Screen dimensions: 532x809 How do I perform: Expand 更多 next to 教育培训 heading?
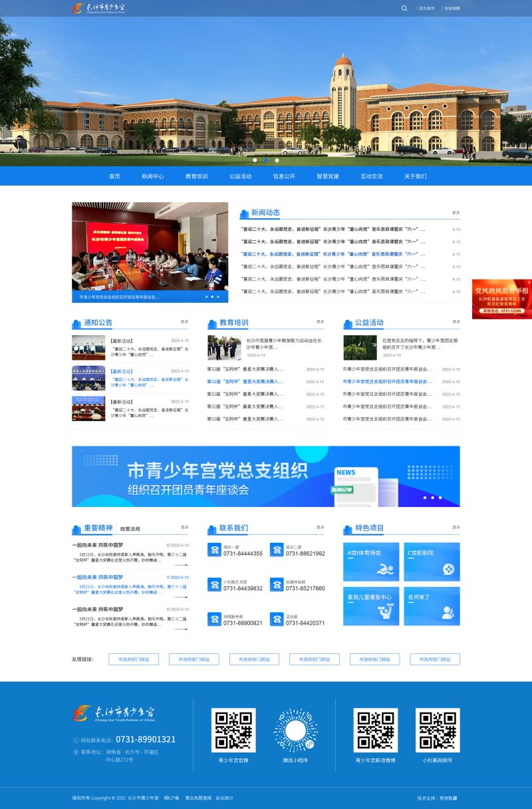(321, 322)
